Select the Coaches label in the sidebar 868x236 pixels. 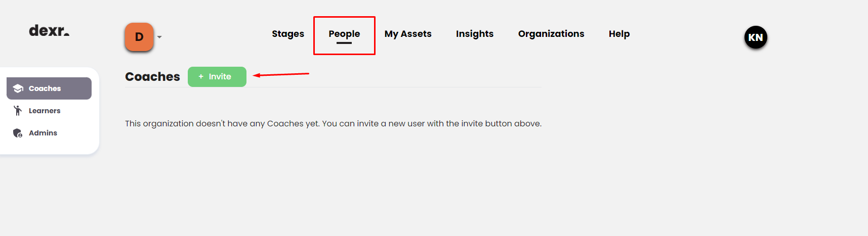[x=45, y=88]
